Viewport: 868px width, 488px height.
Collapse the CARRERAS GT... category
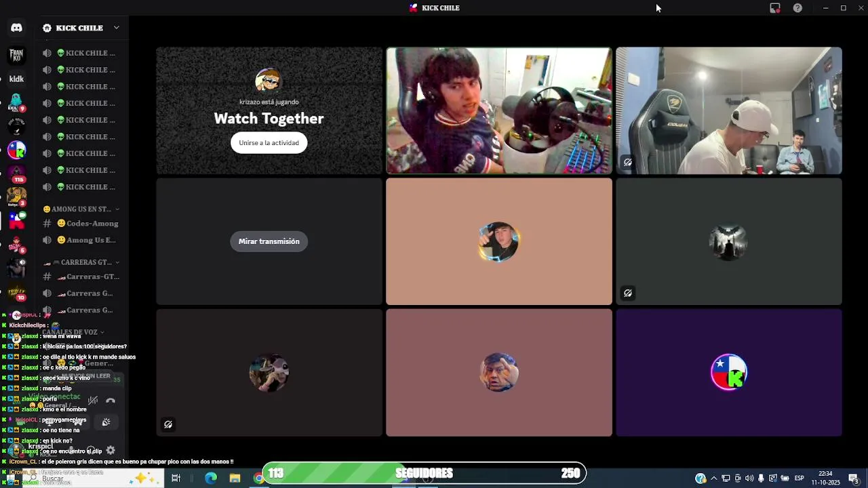pyautogui.click(x=81, y=262)
